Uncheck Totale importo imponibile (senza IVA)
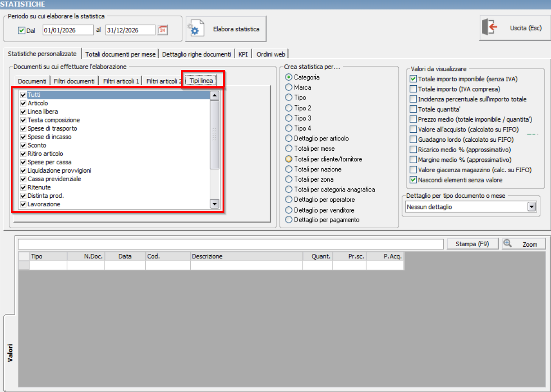 (x=413, y=79)
